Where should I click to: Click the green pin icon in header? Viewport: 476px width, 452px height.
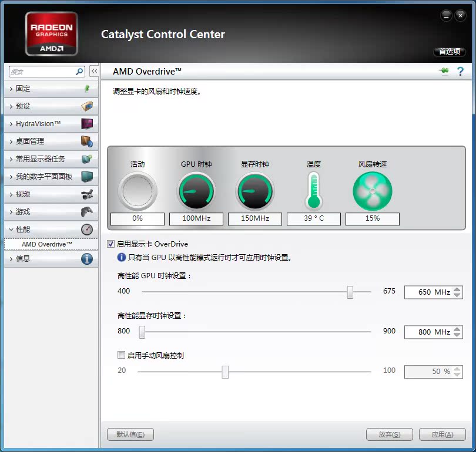tap(444, 71)
